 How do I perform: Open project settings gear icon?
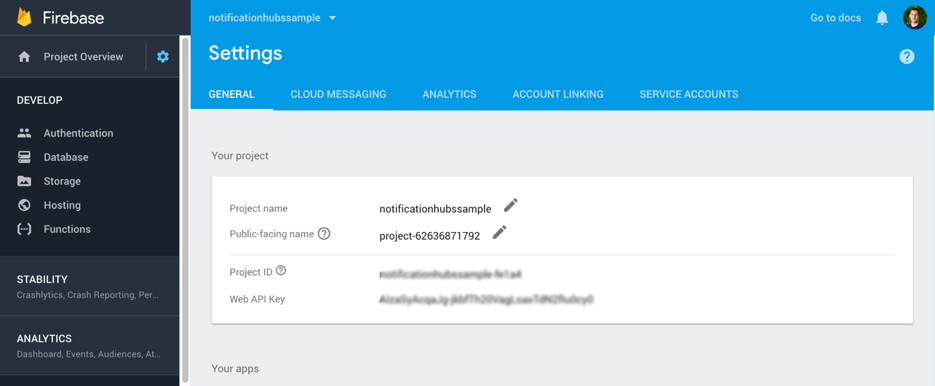[163, 57]
